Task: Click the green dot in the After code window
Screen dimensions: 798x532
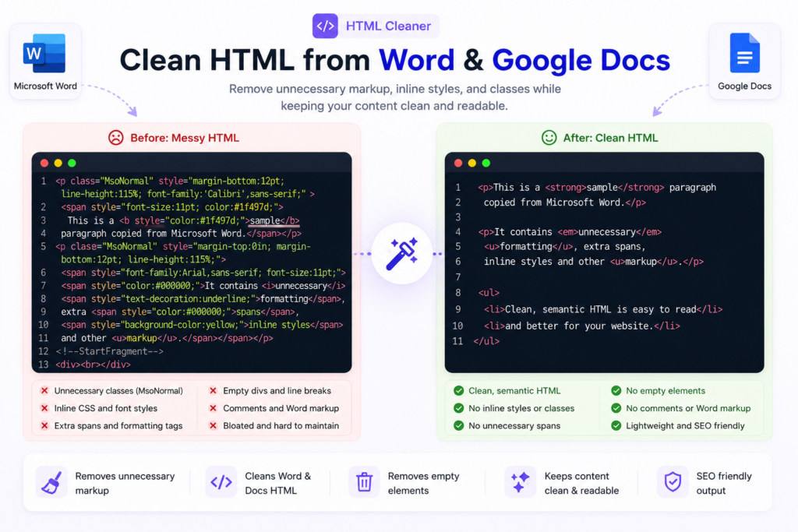Action: point(486,163)
